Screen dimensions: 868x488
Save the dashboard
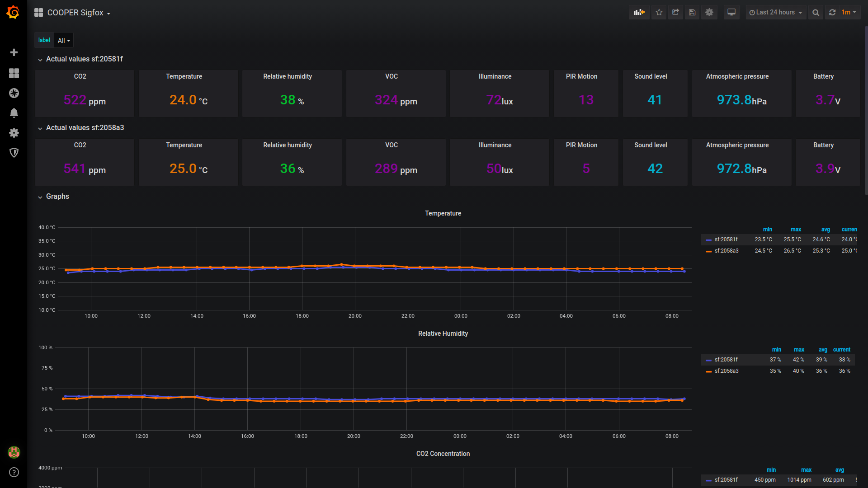pos(692,13)
